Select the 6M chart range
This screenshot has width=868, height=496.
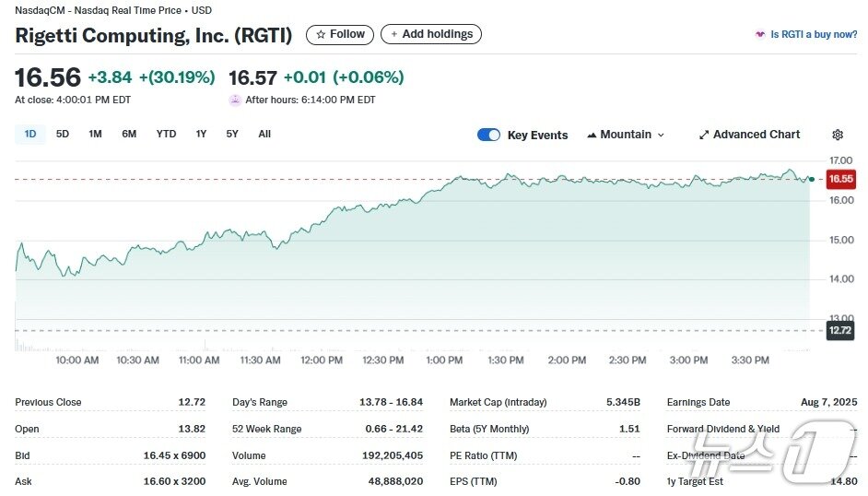(129, 135)
